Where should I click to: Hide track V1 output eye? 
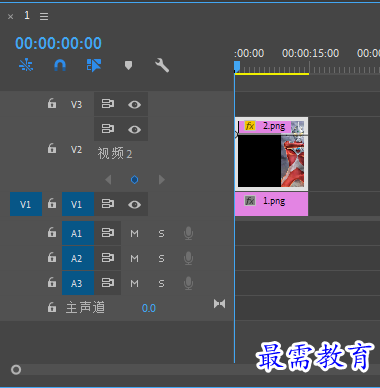click(x=134, y=204)
